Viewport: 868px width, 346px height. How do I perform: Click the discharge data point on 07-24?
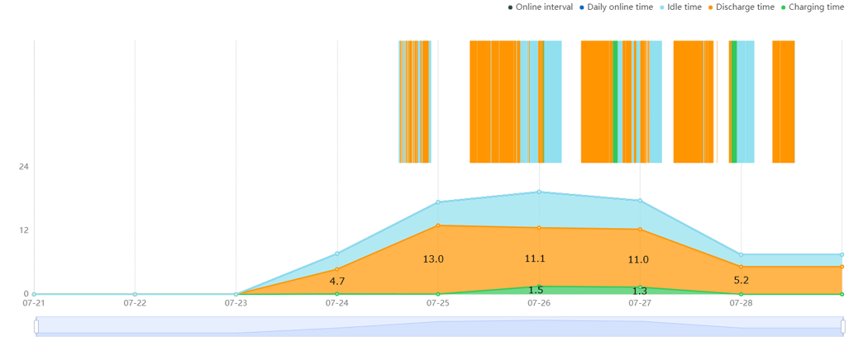tap(337, 269)
